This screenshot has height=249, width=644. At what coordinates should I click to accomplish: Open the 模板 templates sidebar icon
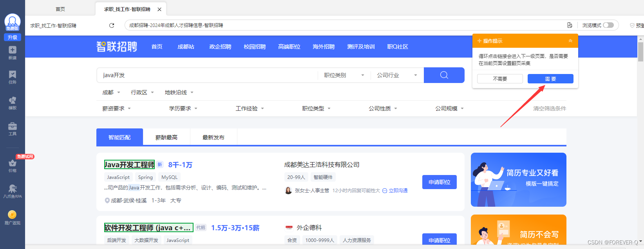(13, 103)
